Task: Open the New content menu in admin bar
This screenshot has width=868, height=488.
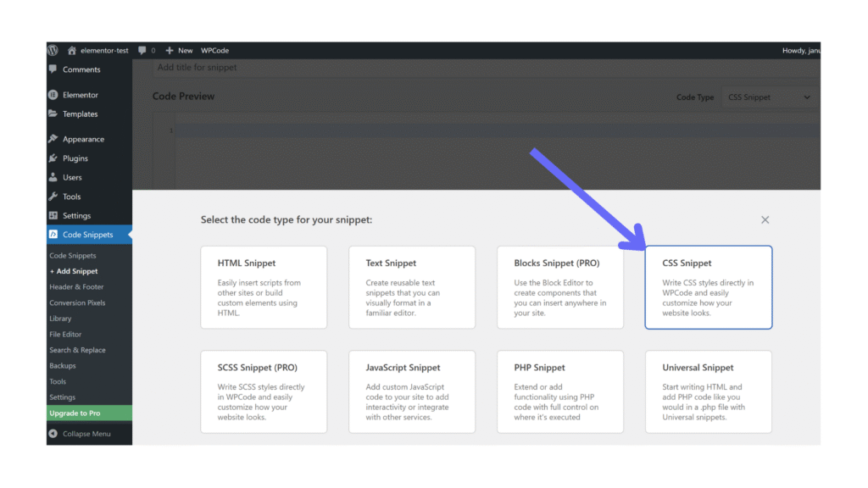Action: coord(179,50)
